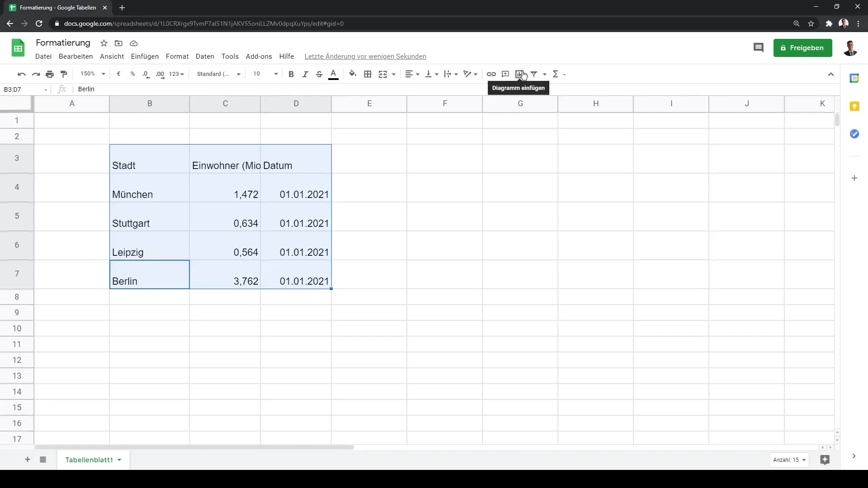Open Hilfe menu
Screen dimensions: 868x488
[x=287, y=56]
